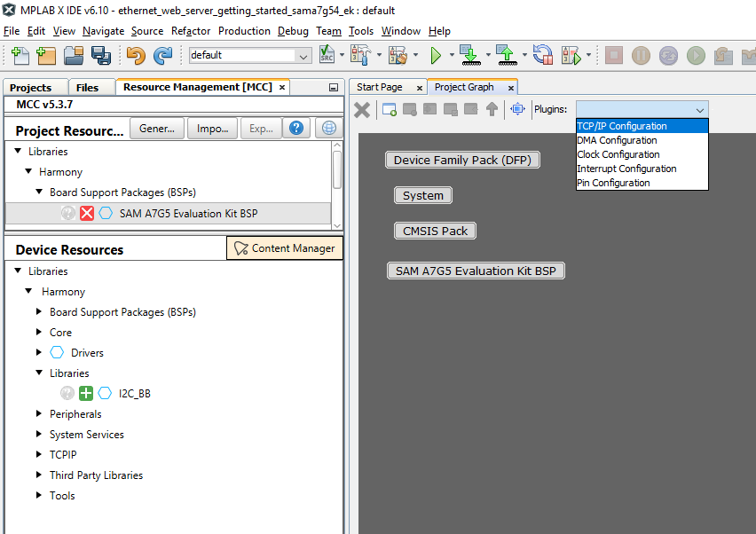The image size is (756, 534).
Task: Open the Plugins combo box
Action: pos(642,109)
